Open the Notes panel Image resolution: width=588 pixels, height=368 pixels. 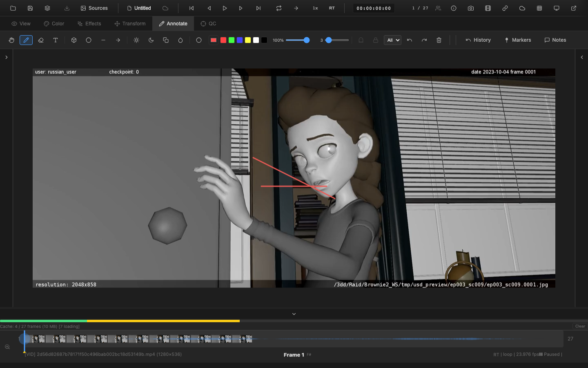coord(555,40)
